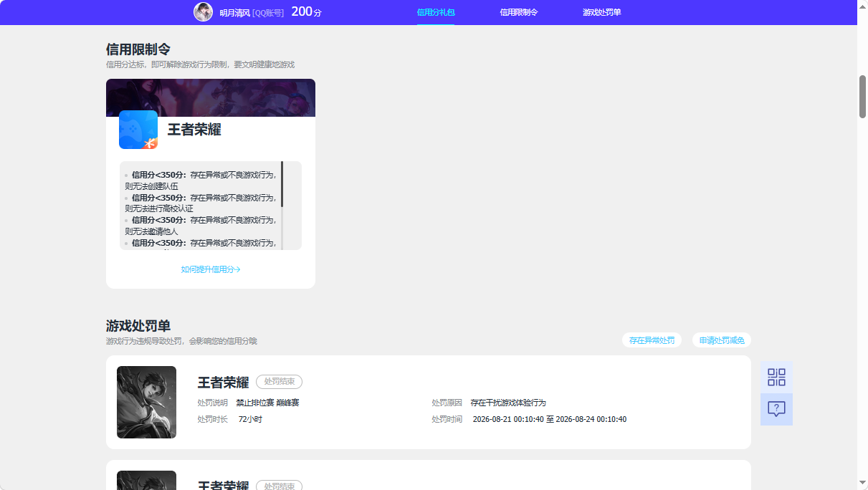Open the help question chat icon
The width and height of the screenshot is (868, 490).
[776, 409]
